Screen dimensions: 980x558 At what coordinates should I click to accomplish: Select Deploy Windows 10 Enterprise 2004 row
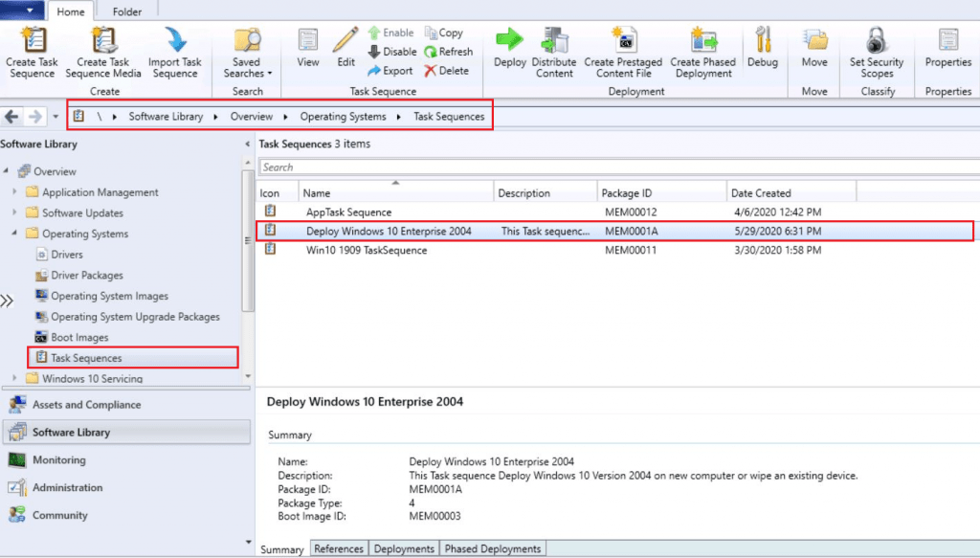click(615, 231)
